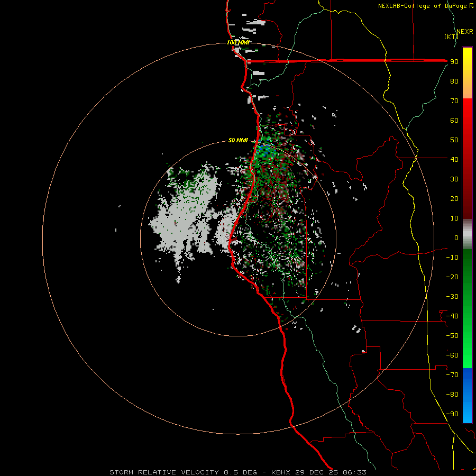This screenshot has height=476, width=476.
Task: Click the -80 scale value
Action: [x=452, y=395]
